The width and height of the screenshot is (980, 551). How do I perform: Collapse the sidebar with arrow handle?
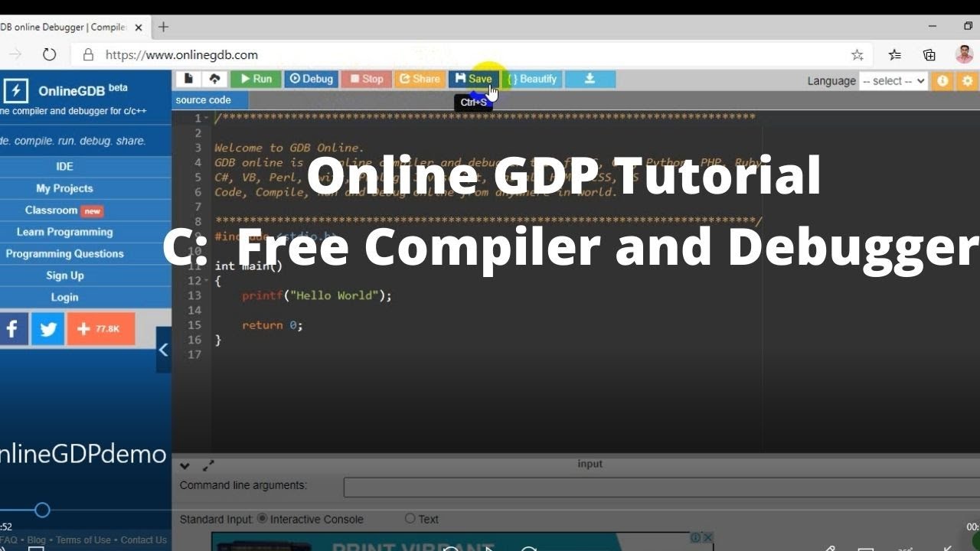(163, 350)
